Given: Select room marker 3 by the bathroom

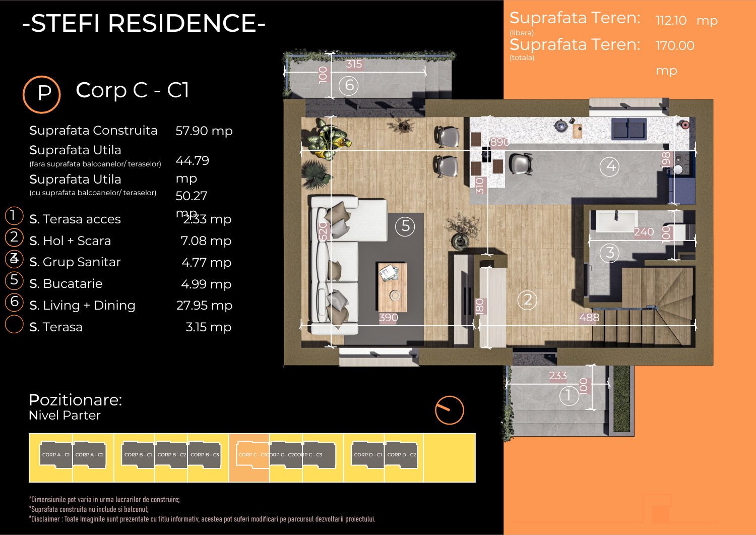Looking at the screenshot, I should click(x=610, y=252).
